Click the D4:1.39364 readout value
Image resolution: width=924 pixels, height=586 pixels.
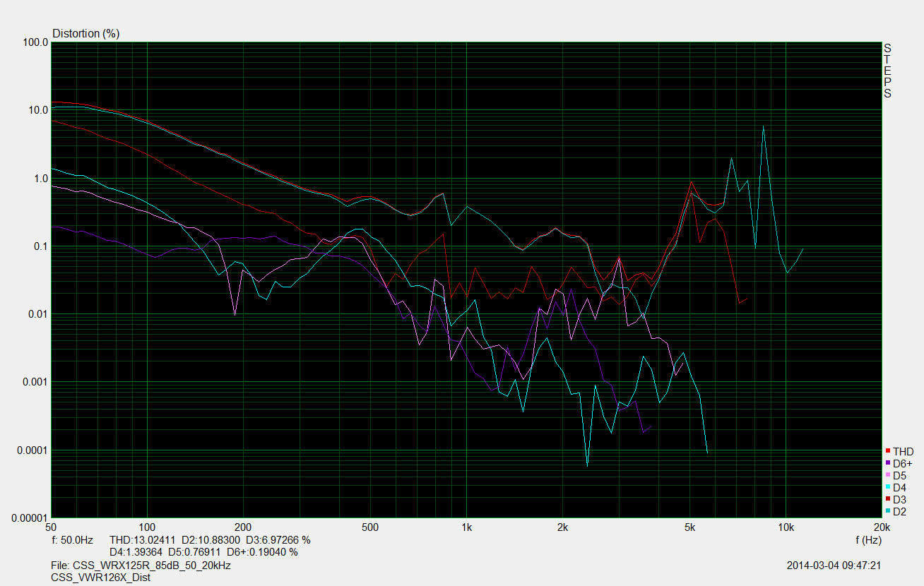coord(136,551)
